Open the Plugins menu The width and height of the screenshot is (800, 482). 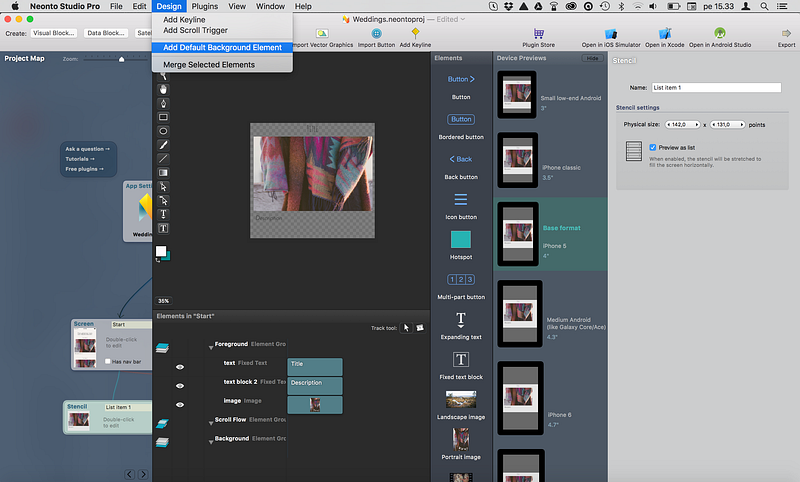click(205, 6)
